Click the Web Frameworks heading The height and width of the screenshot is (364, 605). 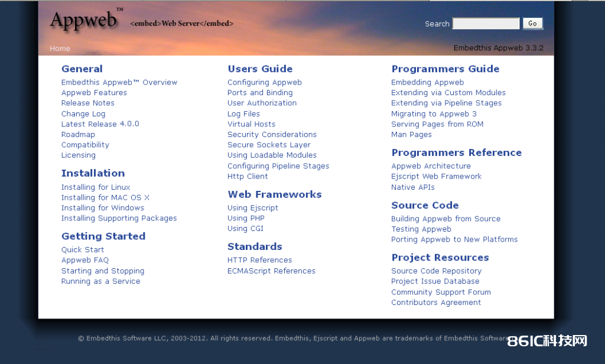click(274, 194)
